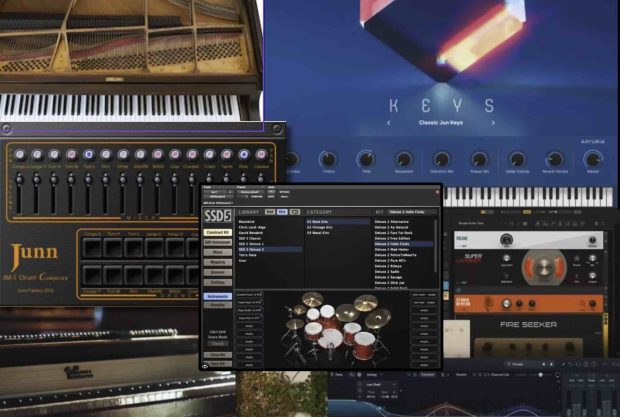Viewport: 620px width, 417px height.
Task: Click Clear Kit button in SSD5
Action: coord(217,355)
